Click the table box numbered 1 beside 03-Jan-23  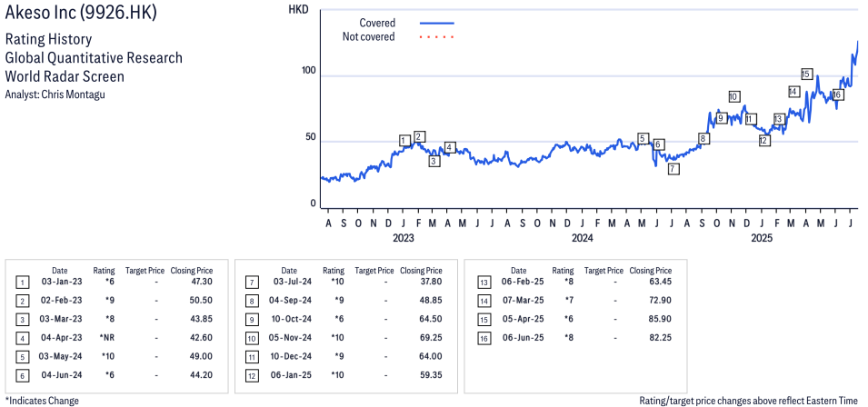pos(21,283)
